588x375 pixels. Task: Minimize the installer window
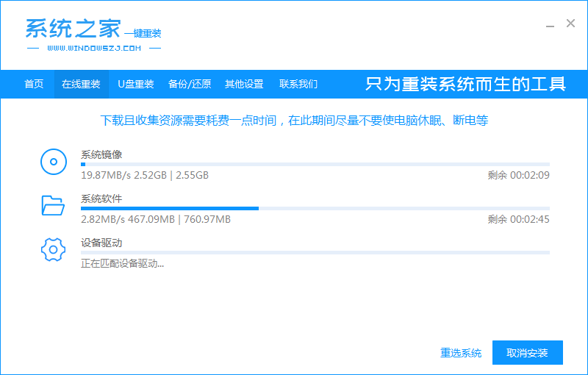550,24
